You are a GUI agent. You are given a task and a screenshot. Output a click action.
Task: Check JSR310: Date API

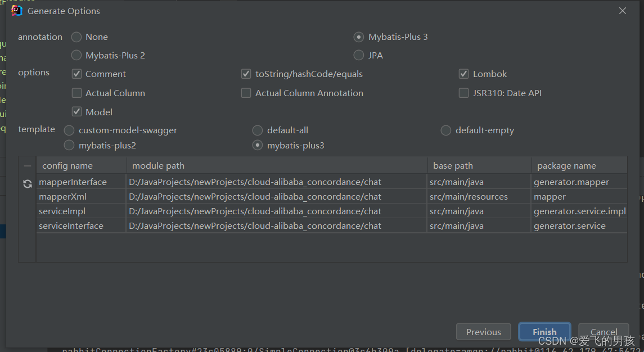[x=463, y=93]
